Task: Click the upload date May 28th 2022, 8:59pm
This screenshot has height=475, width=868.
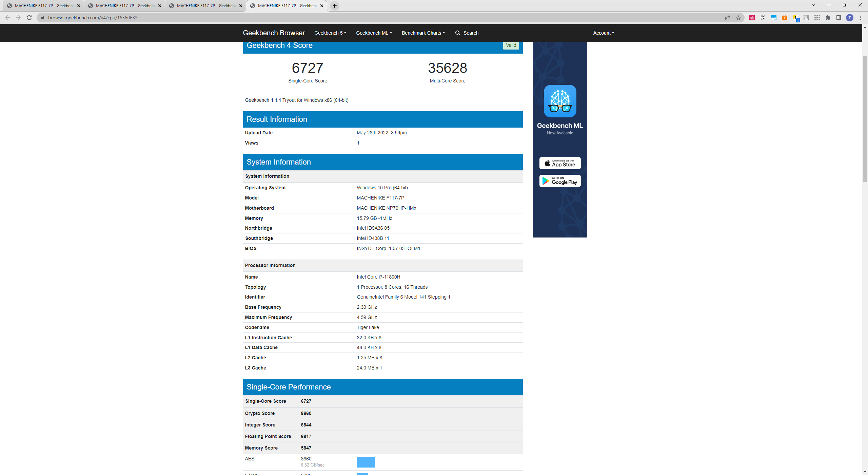Action: pos(382,133)
